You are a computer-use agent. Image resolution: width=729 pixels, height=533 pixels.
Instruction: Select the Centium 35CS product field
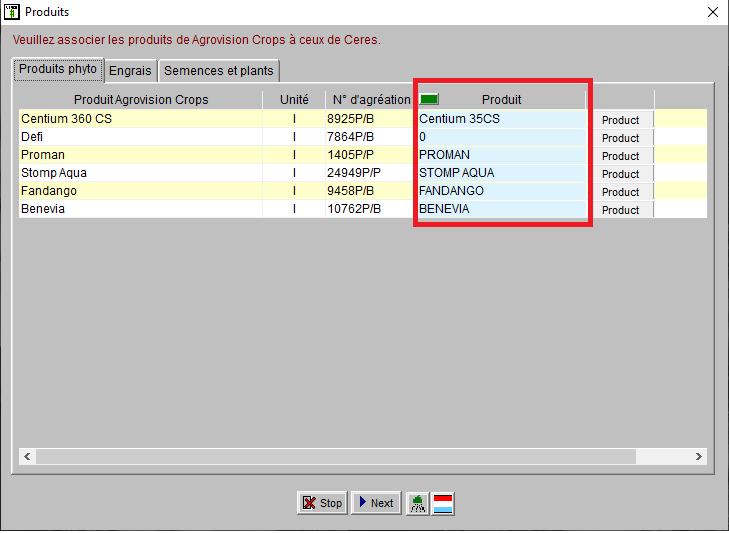[501, 119]
